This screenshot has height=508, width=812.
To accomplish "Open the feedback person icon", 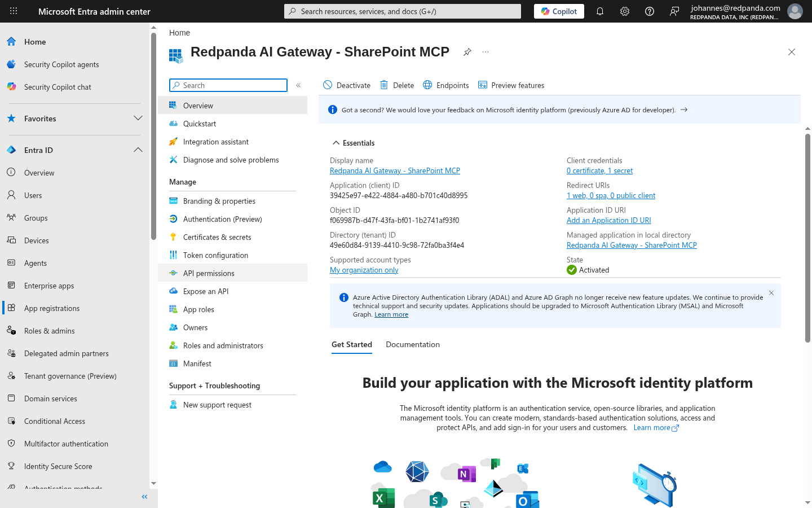I will (674, 11).
